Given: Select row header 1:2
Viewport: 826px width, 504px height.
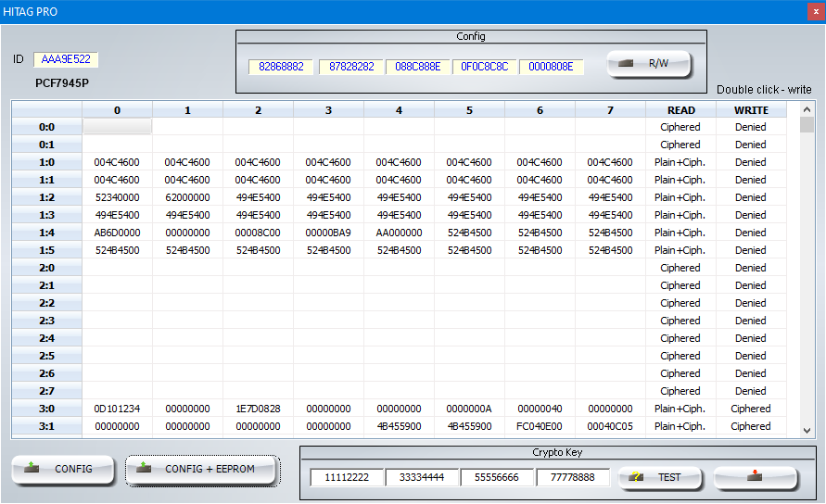Looking at the screenshot, I should pyautogui.click(x=47, y=197).
